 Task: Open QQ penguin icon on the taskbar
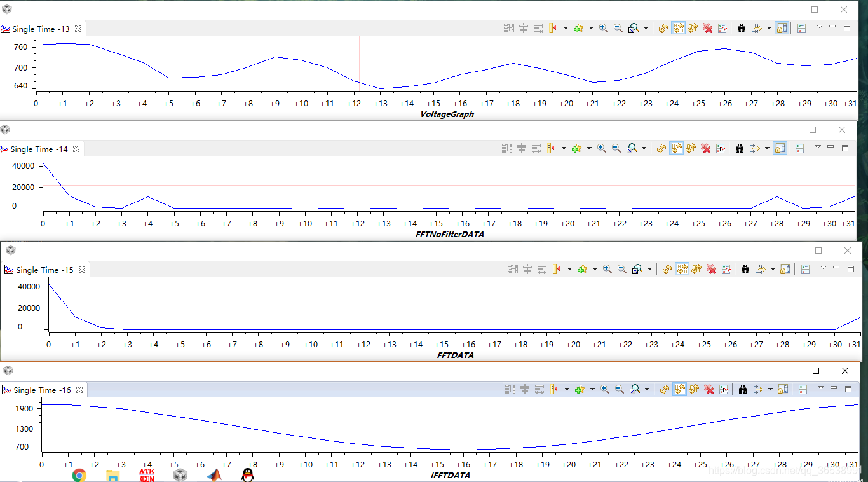pyautogui.click(x=248, y=475)
